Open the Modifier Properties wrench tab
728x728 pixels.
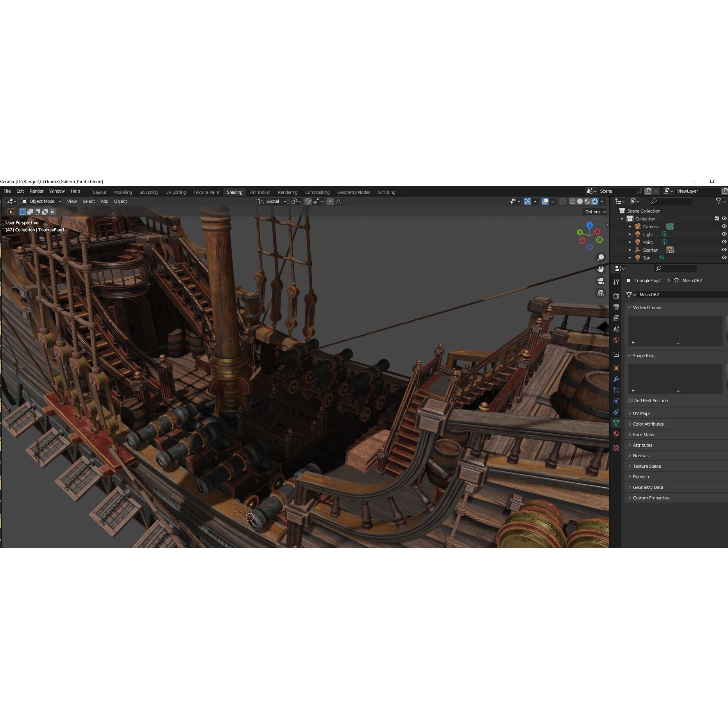(x=616, y=379)
